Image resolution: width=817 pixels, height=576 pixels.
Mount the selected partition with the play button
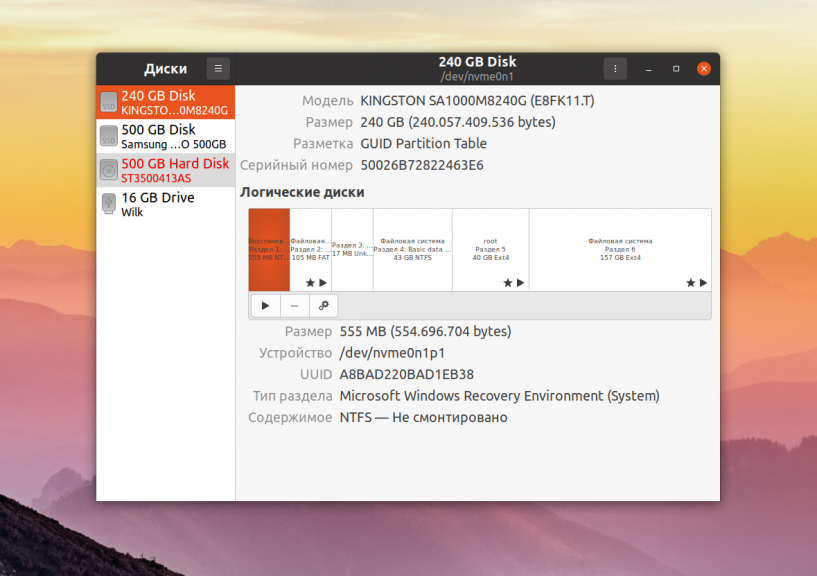(x=265, y=306)
